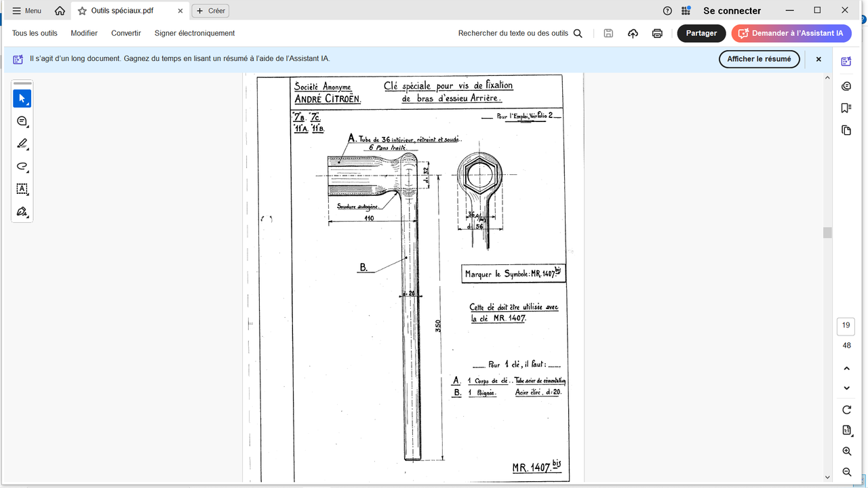
Task: Click the Créer button
Action: 210,11
